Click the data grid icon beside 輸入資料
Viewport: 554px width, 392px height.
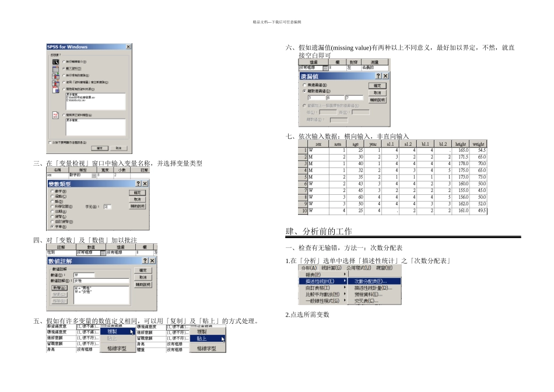tap(55, 69)
